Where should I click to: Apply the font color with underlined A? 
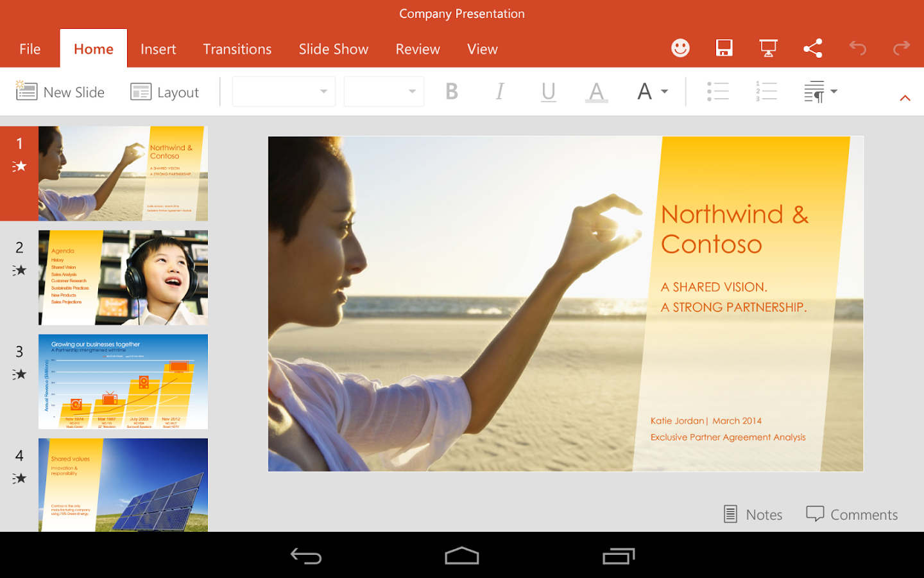pos(596,92)
